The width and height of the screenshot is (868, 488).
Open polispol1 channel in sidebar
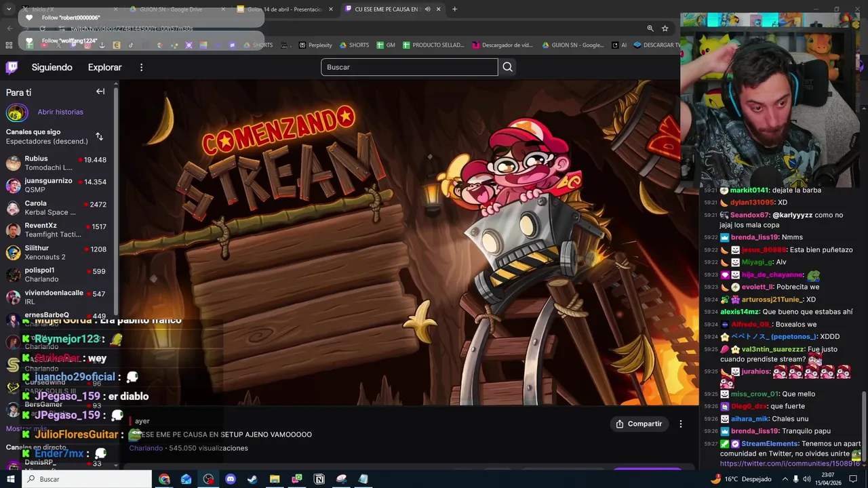pyautogui.click(x=58, y=274)
